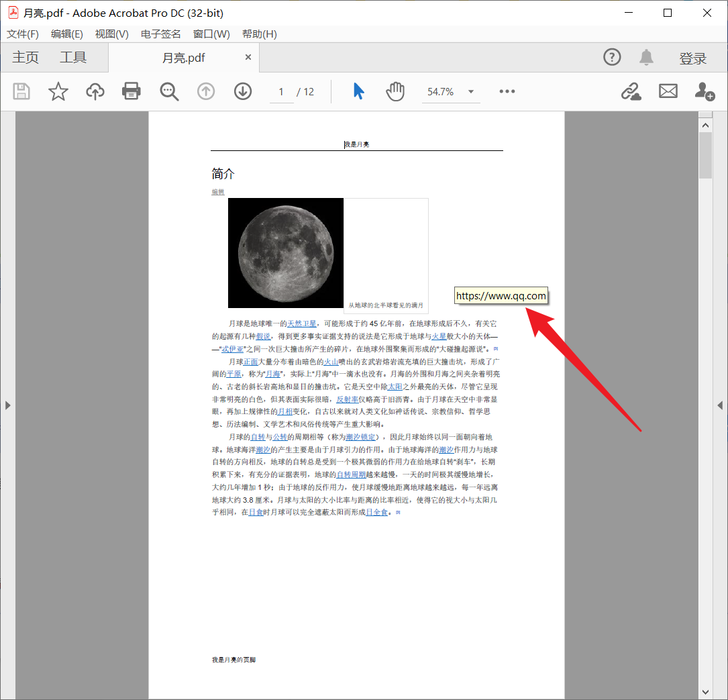728x700 pixels.
Task: Download a copy of the file
Action: (242, 91)
